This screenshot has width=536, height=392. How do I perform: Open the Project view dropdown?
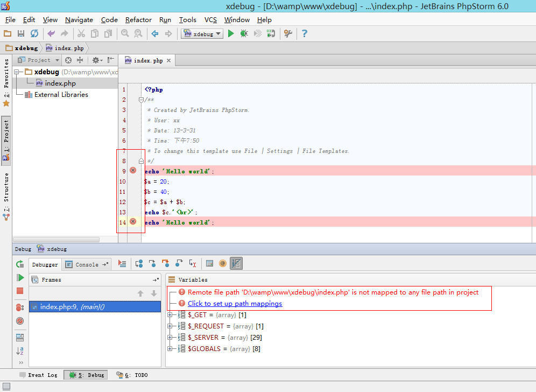tap(38, 60)
